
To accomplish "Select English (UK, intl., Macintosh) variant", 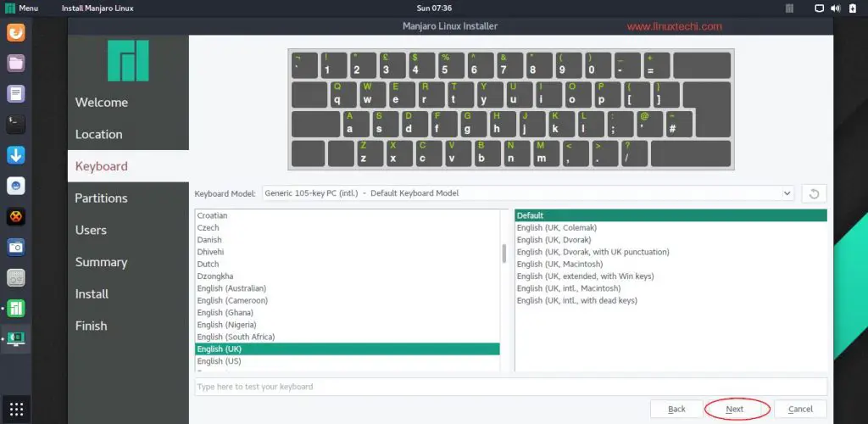I will (x=671, y=288).
